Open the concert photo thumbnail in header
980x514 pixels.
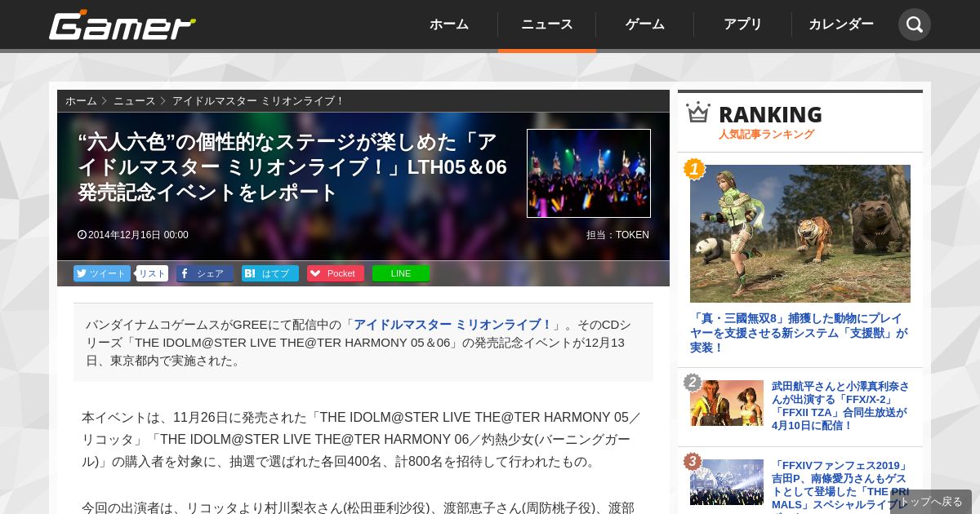(x=589, y=173)
